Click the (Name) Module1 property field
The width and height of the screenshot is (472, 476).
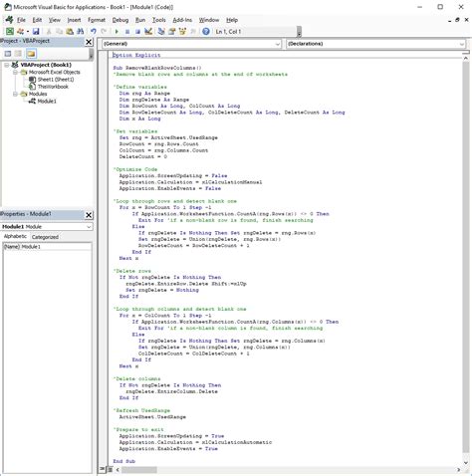click(47, 247)
